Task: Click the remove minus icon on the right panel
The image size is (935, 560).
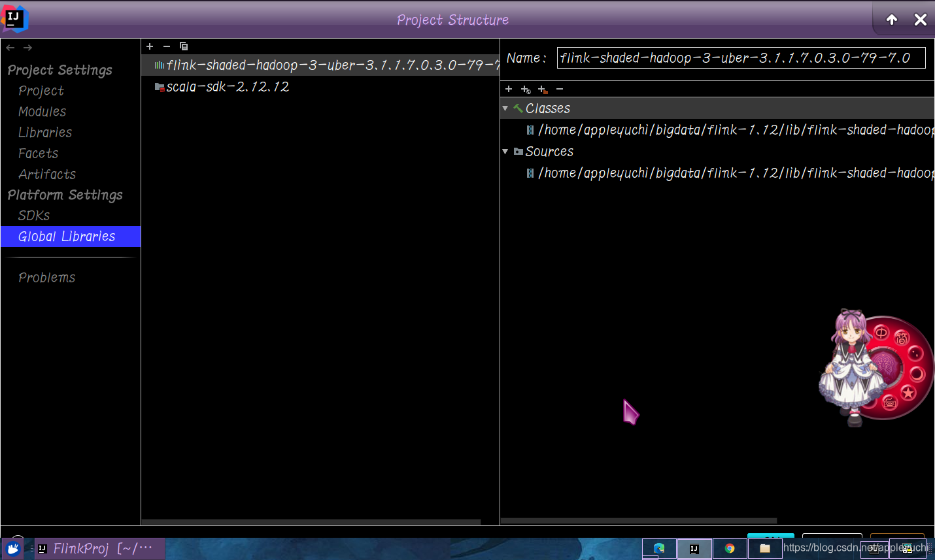Action: [x=559, y=89]
